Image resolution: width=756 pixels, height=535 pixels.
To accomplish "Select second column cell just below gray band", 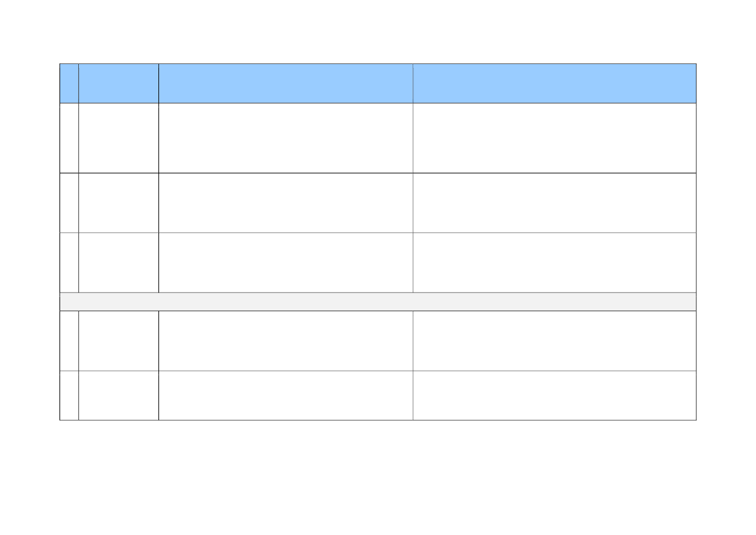I will pos(118,340).
